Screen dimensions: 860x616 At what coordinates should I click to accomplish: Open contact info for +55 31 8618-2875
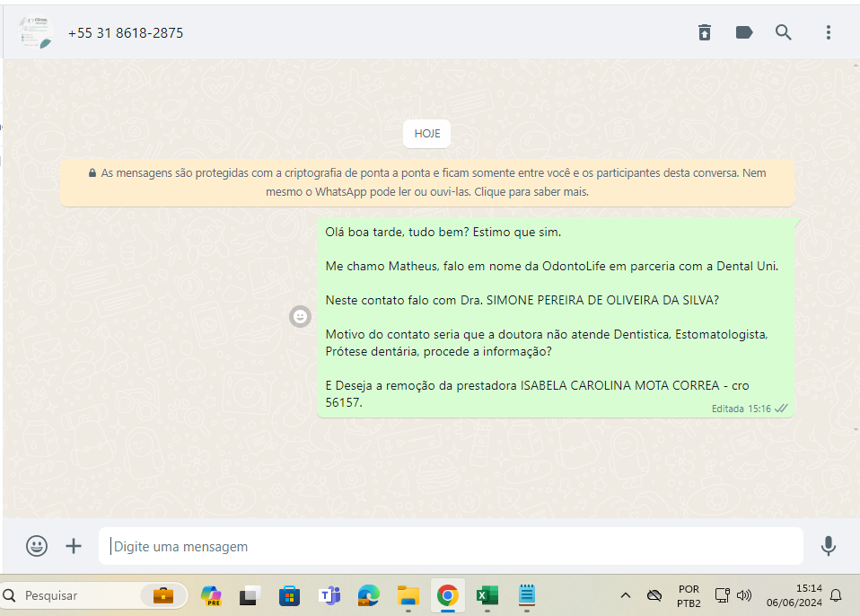click(126, 33)
